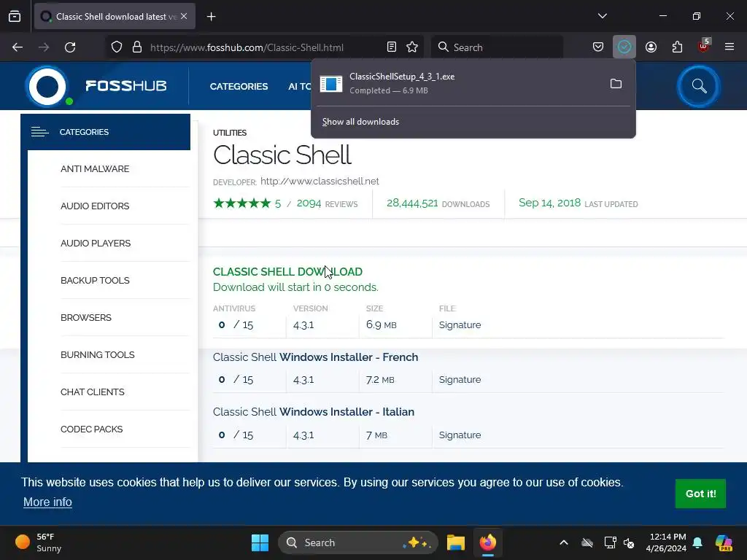Open Signature for French installer
Viewport: 747px width, 560px height.
pos(460,380)
